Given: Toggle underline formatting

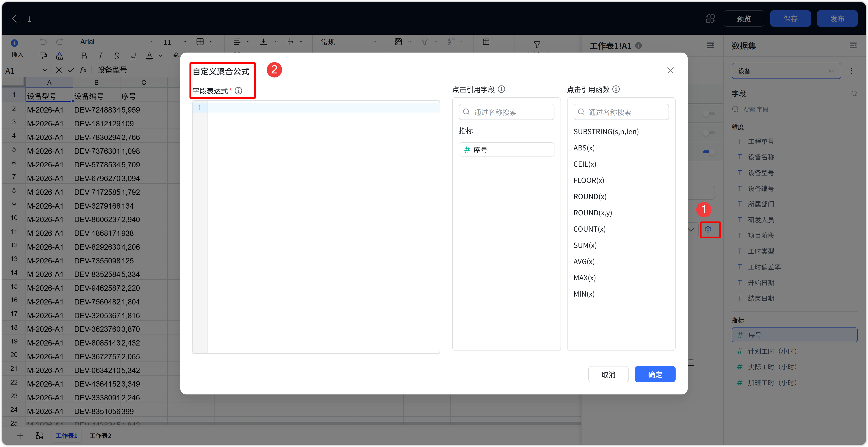Looking at the screenshot, I should 133,56.
